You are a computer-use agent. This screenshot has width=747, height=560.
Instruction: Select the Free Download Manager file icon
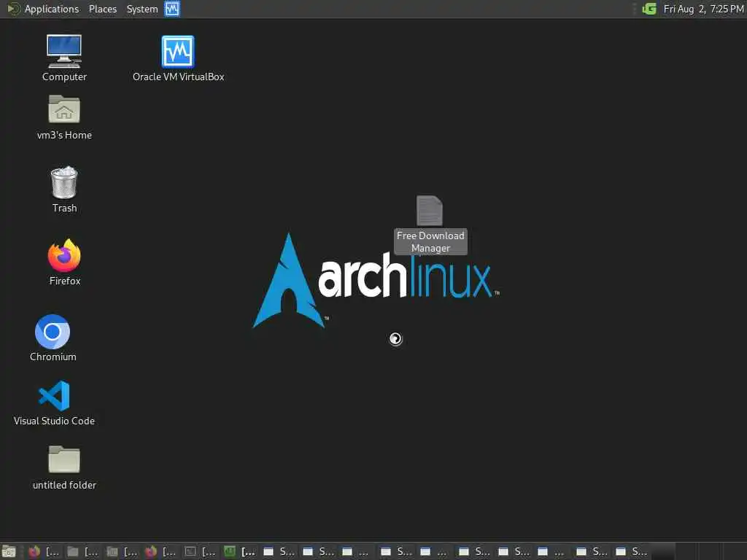[x=430, y=225]
